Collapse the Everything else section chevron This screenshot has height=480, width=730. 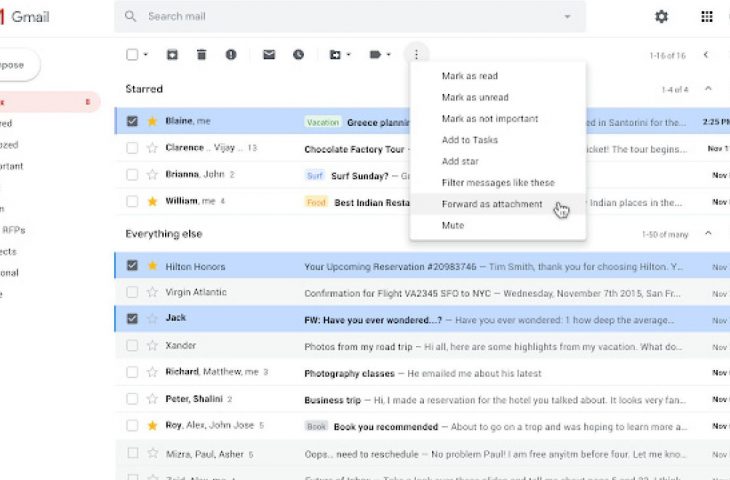point(708,233)
